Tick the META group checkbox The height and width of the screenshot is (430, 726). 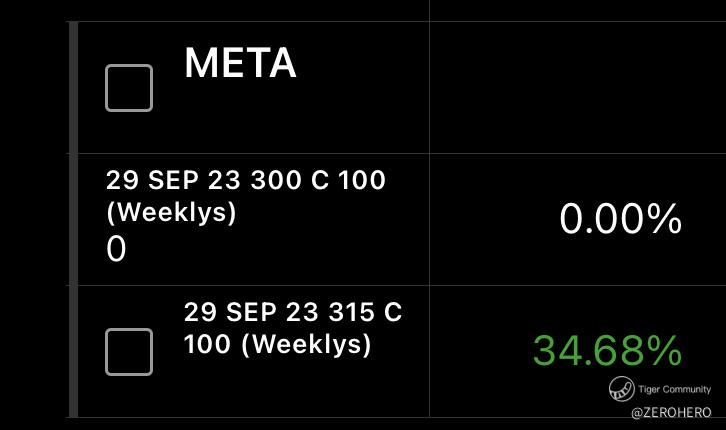129,88
